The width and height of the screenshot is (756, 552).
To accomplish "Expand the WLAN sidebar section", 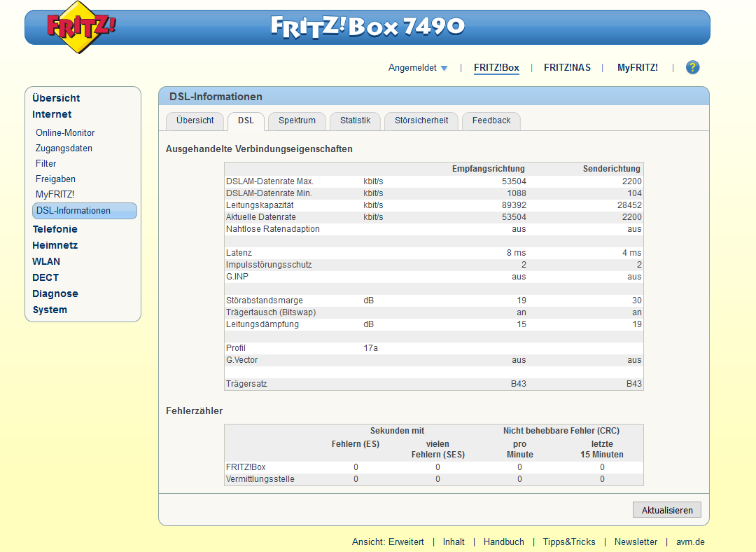I will (x=46, y=261).
